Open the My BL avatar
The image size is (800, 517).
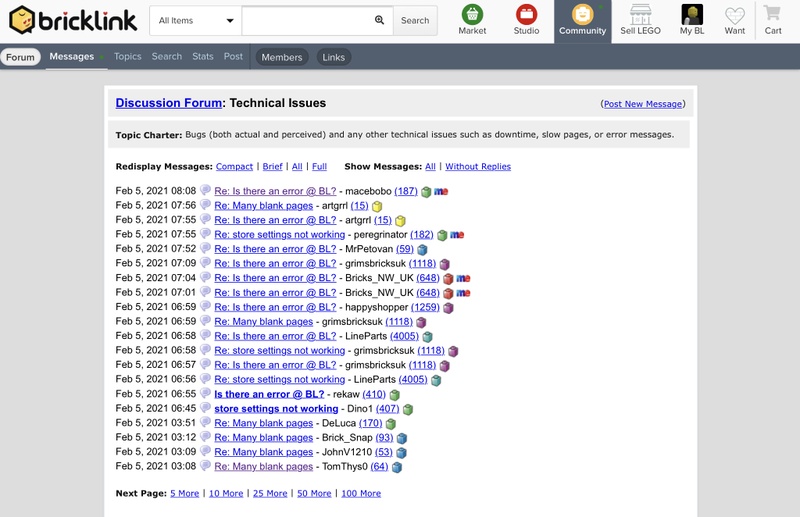[x=692, y=14]
